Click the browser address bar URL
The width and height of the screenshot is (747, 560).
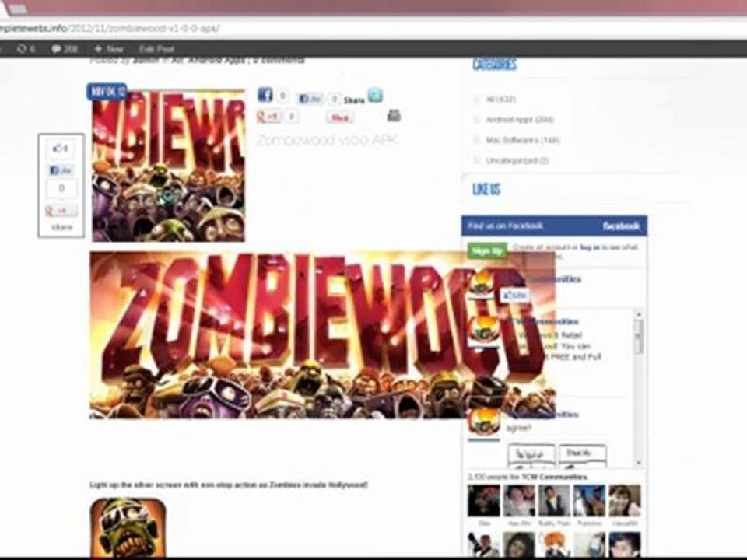coord(110,28)
